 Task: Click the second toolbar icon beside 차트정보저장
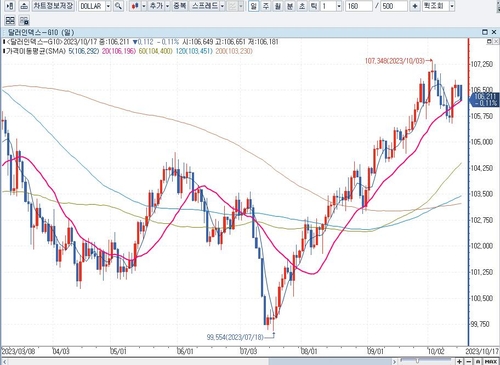[24, 6]
